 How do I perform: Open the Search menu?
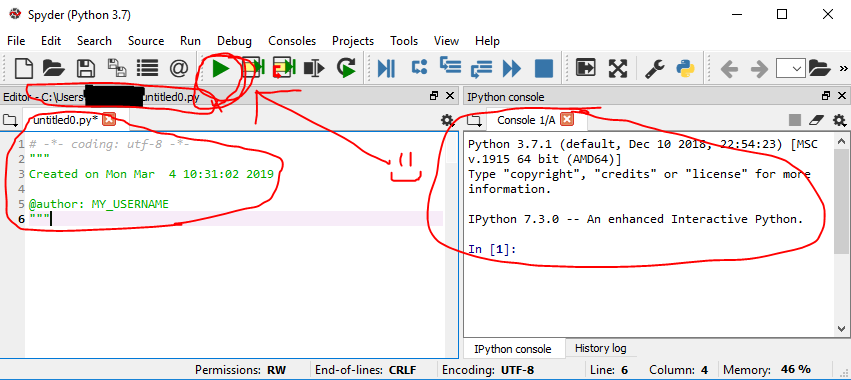click(94, 41)
